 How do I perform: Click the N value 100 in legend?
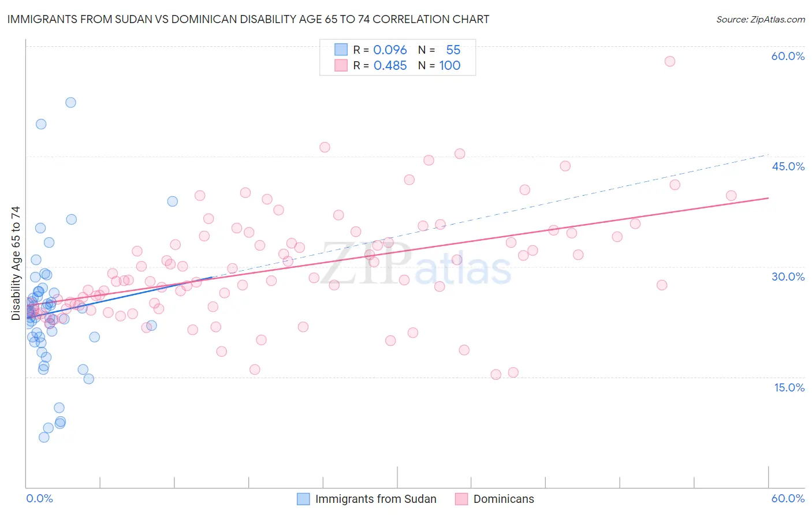click(450, 65)
